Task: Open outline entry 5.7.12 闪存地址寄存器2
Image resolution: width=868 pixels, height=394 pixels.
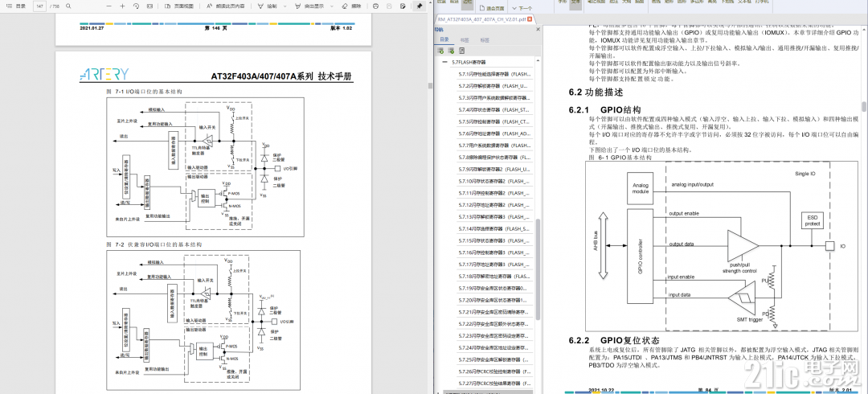Action: pyautogui.click(x=495, y=205)
